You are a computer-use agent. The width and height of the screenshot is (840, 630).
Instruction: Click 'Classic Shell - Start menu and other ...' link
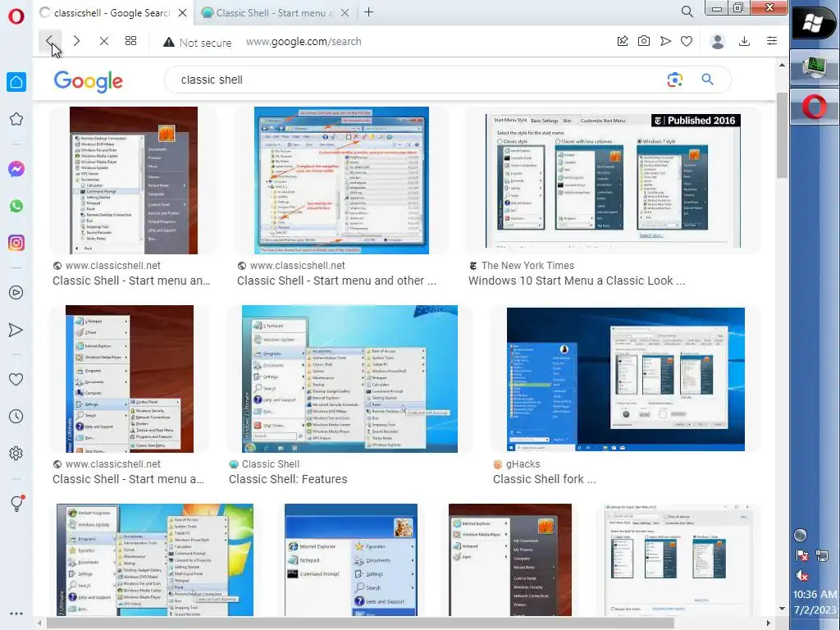[x=337, y=281]
